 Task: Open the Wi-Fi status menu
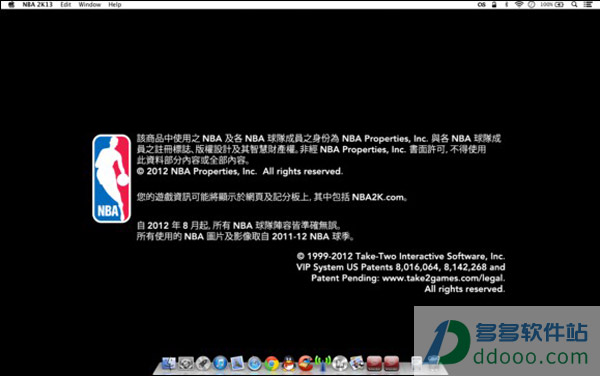[519, 5]
